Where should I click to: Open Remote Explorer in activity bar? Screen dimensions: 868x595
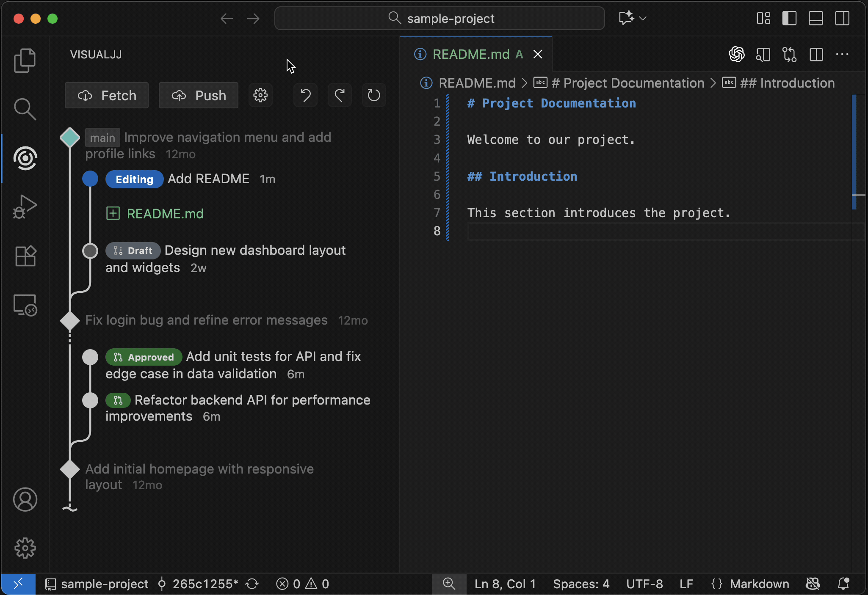(x=25, y=305)
